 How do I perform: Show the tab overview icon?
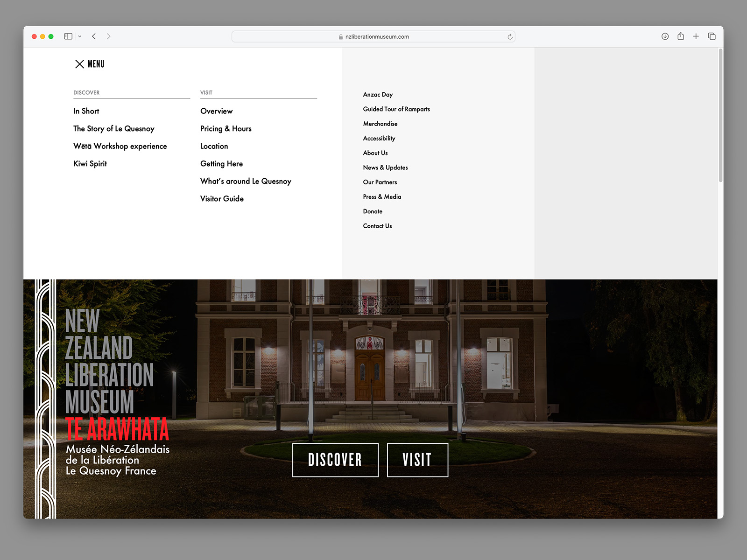(712, 36)
